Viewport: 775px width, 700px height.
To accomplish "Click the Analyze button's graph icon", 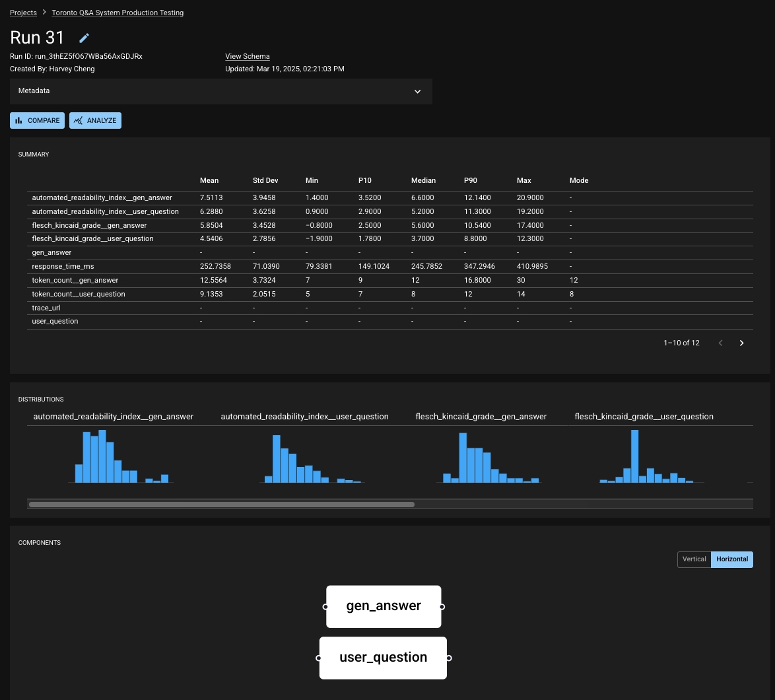I will [79, 121].
